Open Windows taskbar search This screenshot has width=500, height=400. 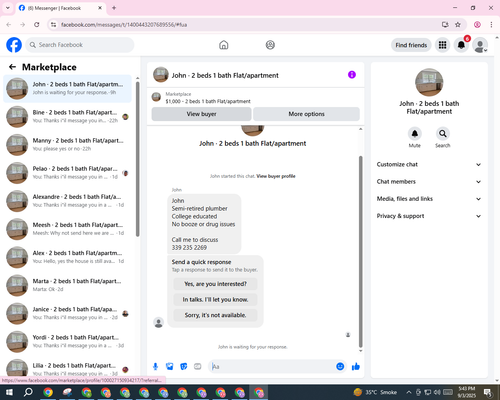point(28,392)
